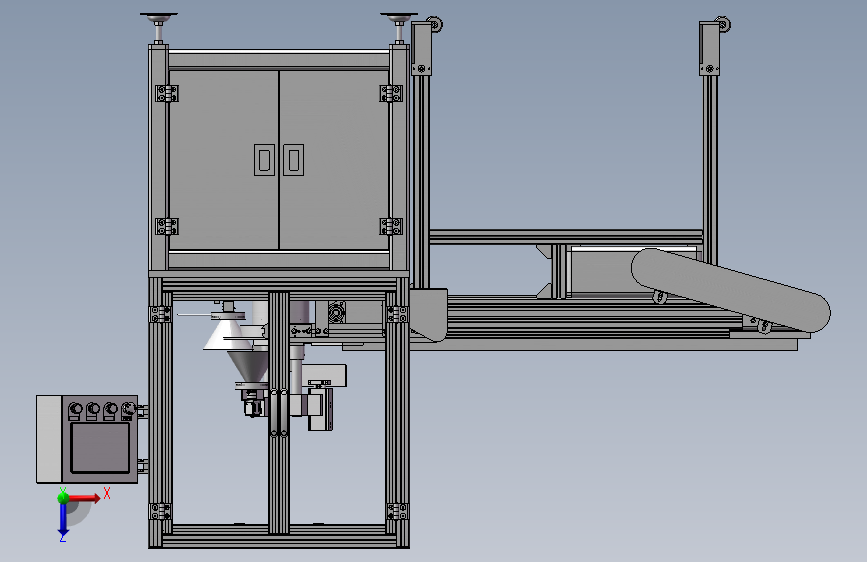Image resolution: width=867 pixels, height=562 pixels.
Task: Pick the second knob on control panel
Action: [x=93, y=411]
